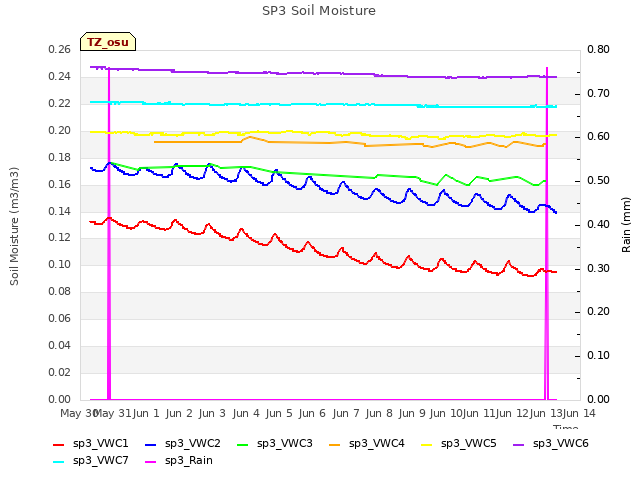Click the 0.10 left axis tick label
The image size is (640, 480).
click(60, 264)
